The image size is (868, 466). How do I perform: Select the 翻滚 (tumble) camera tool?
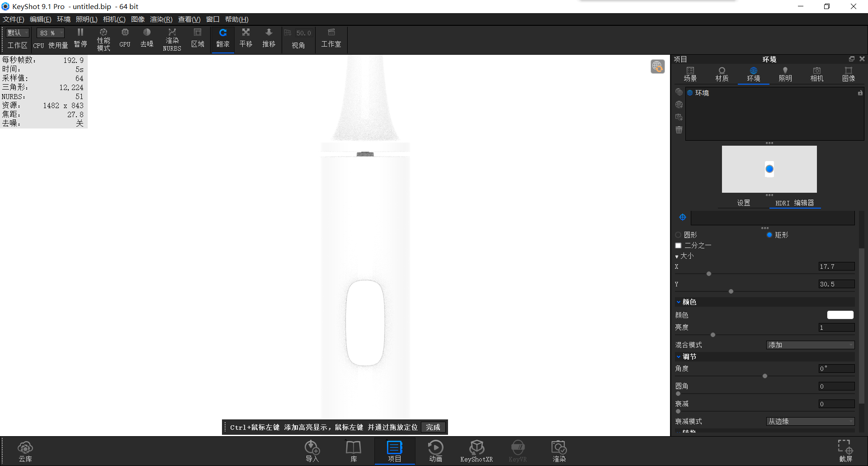tap(222, 38)
